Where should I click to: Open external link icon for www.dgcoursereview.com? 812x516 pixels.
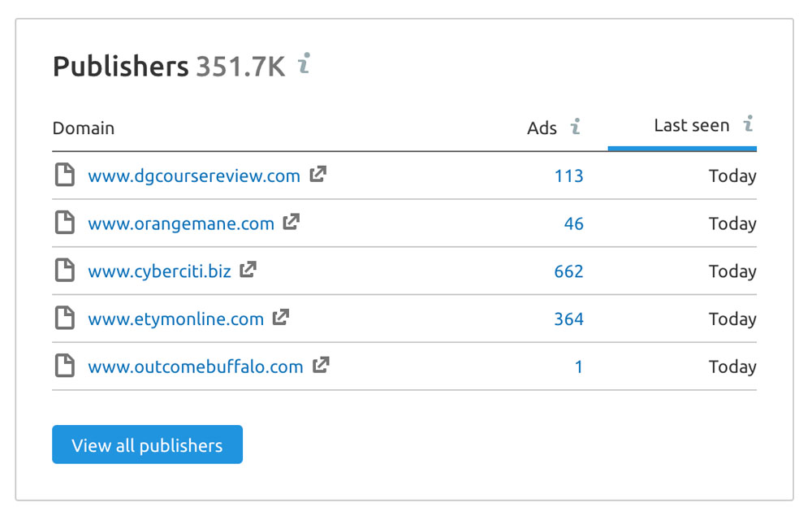pos(318,174)
